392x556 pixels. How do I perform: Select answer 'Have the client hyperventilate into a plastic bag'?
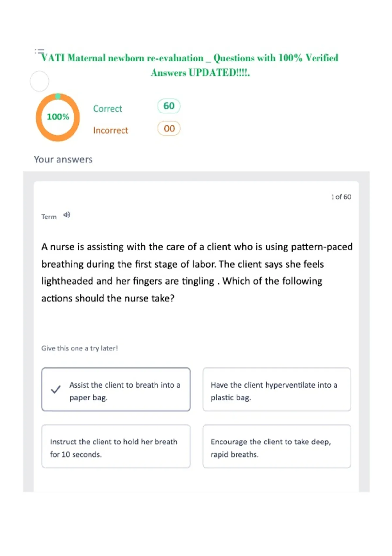pos(277,389)
